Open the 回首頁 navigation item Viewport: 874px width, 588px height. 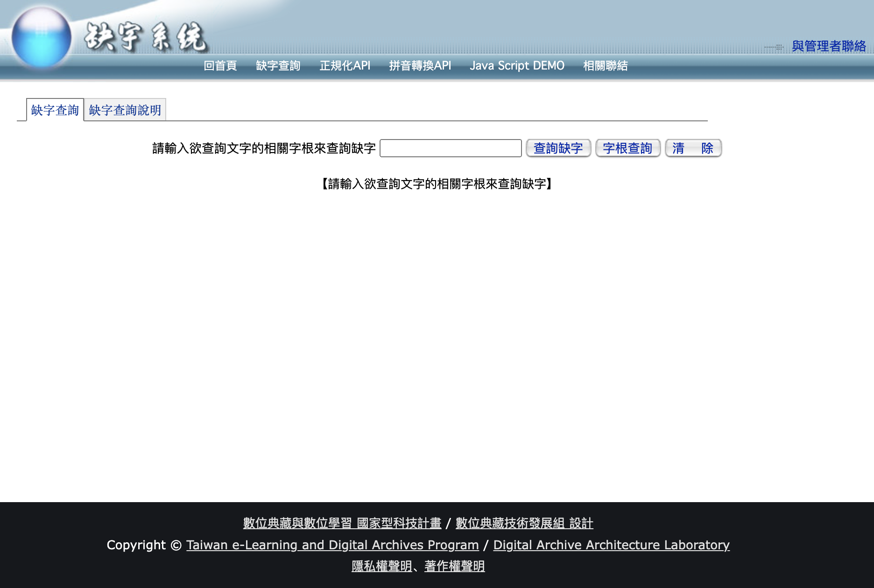[x=220, y=66]
